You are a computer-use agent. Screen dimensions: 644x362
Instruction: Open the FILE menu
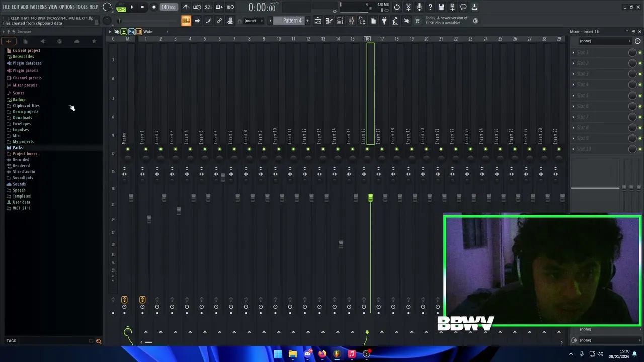7,7
